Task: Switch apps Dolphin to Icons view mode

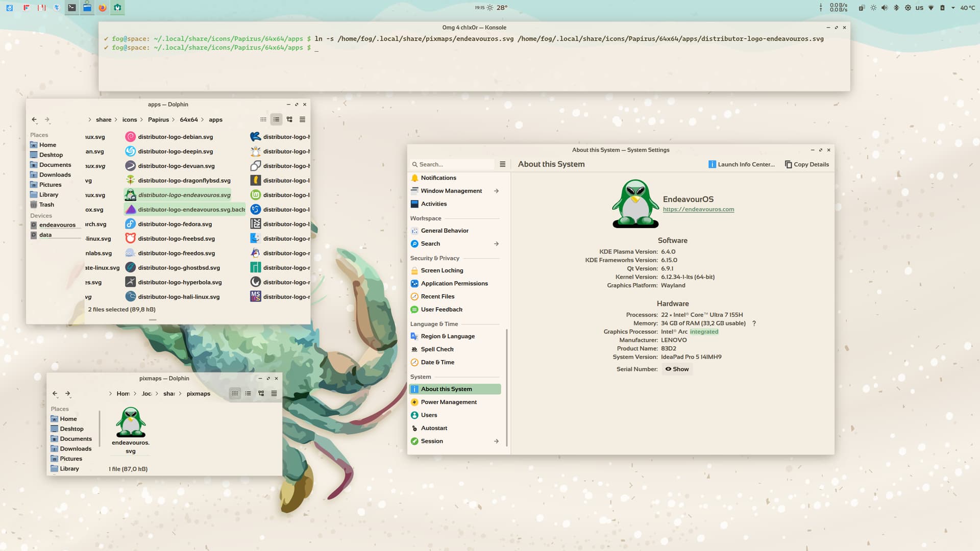Action: (263, 119)
